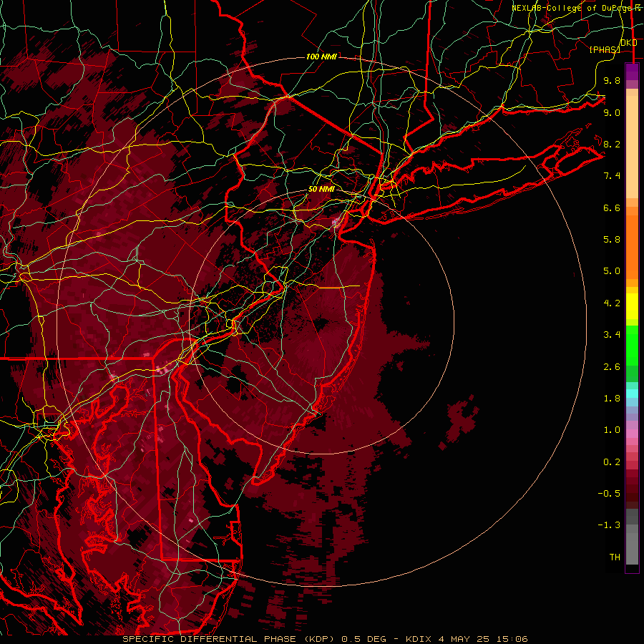Click the "[PHAS]" legend header
The height and width of the screenshot is (644, 644).
click(605, 49)
